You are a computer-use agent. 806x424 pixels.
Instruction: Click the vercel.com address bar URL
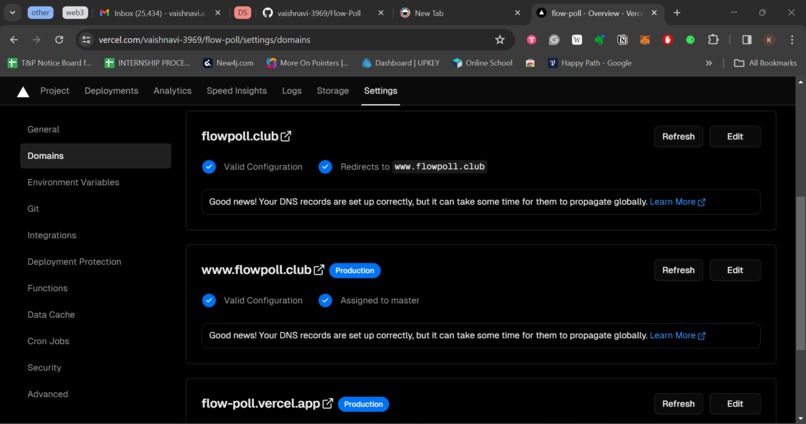(x=204, y=40)
